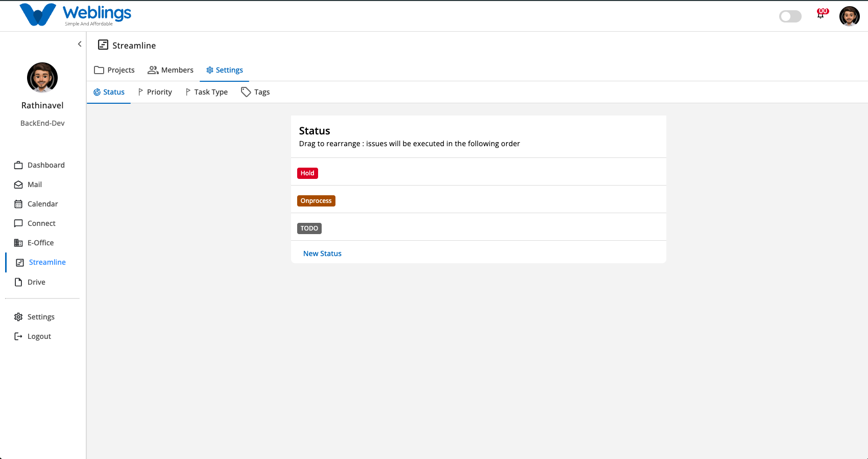Screen dimensions: 868x459
Task: Click the Projects folder icon
Action: (99, 70)
